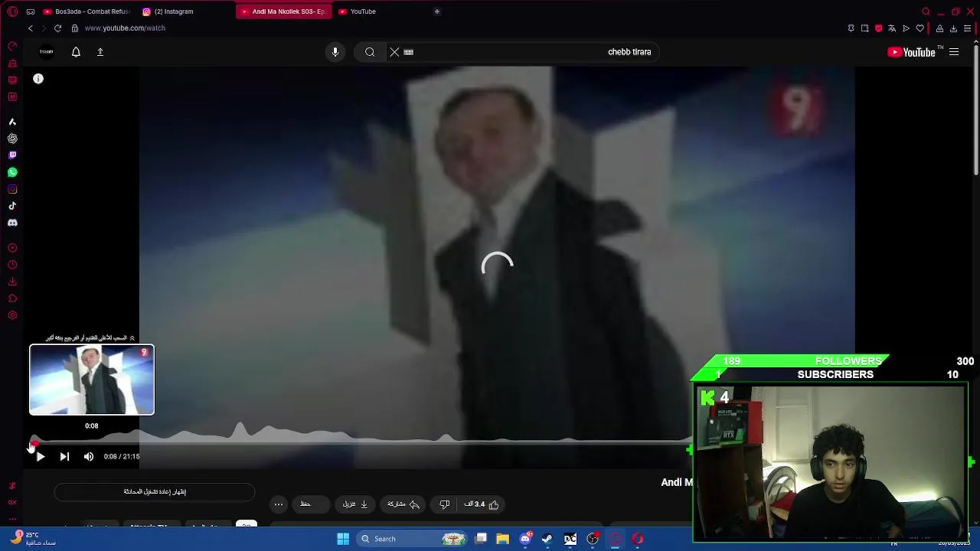The image size is (980, 551).
Task: Click the YouTube search field text
Action: (x=629, y=52)
